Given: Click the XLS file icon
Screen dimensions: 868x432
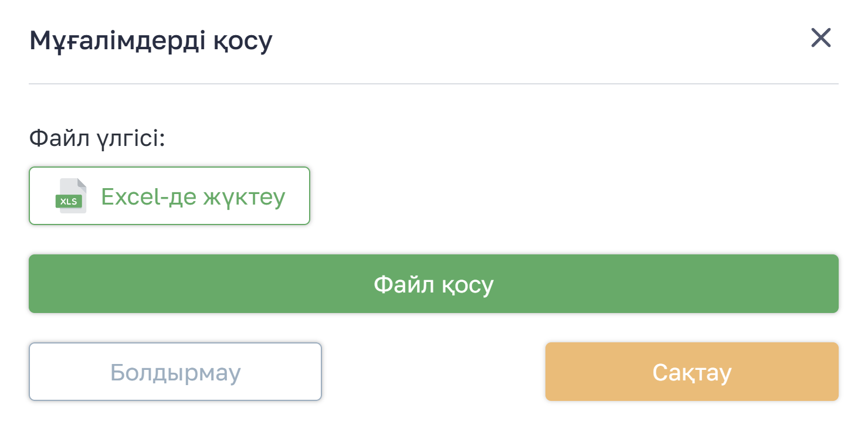Looking at the screenshot, I should (x=71, y=196).
